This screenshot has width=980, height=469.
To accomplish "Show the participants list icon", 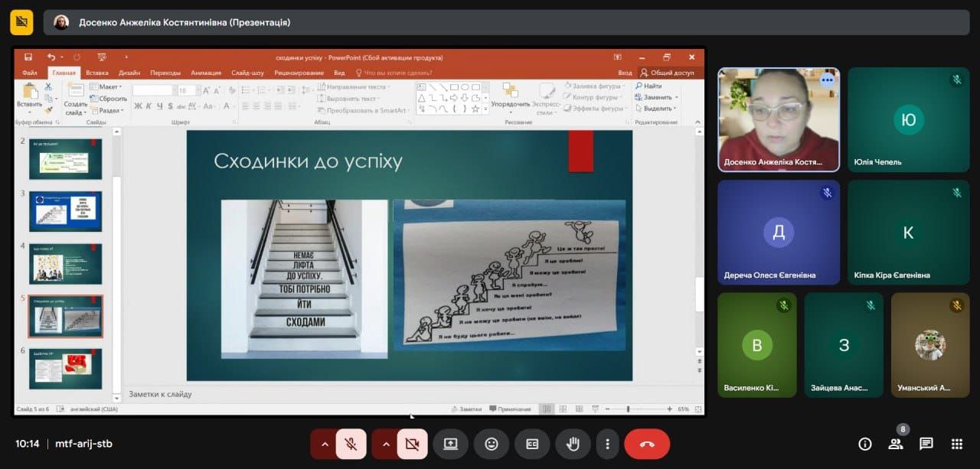I will pyautogui.click(x=895, y=444).
